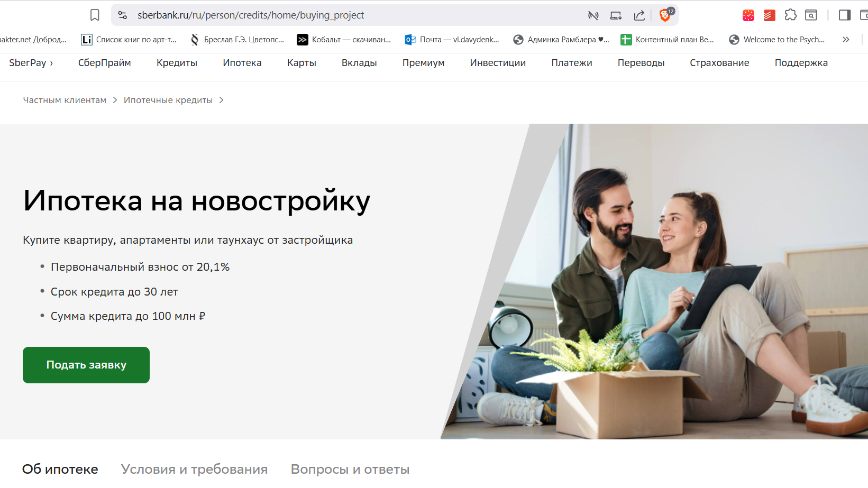868x488 pixels.
Task: Follow the Частным клиентам breadcrumb link
Action: point(65,100)
